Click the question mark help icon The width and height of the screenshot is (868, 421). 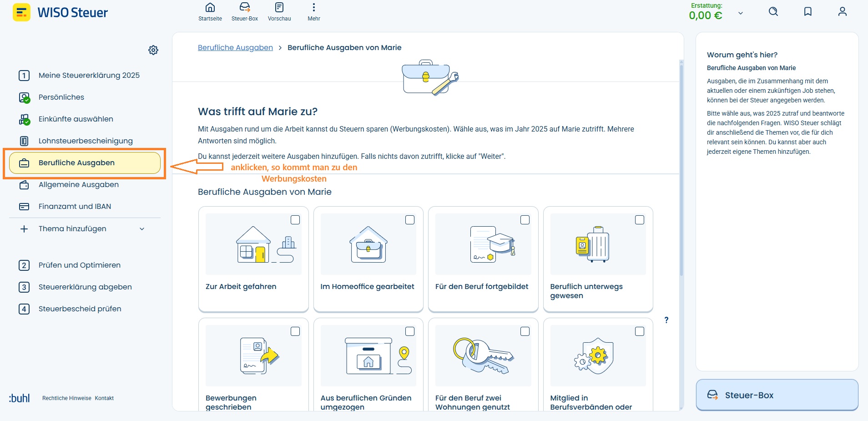pos(666,320)
